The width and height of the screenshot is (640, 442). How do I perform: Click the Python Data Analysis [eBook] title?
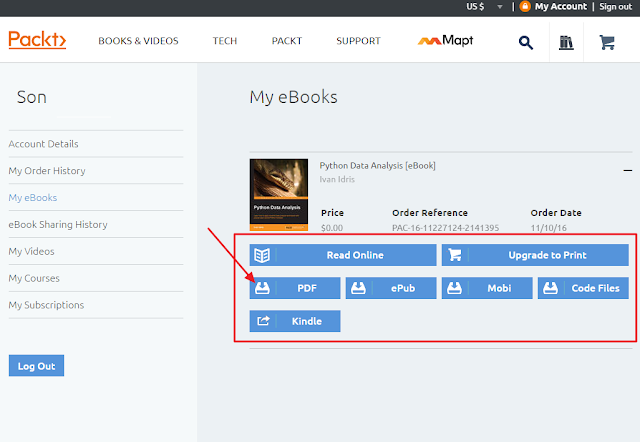tap(378, 166)
